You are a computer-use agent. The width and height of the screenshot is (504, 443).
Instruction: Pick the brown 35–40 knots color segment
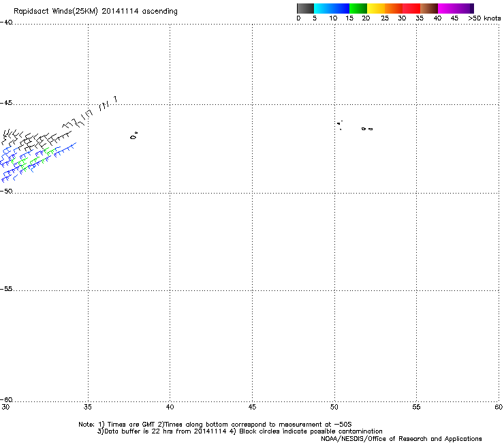coord(429,8)
